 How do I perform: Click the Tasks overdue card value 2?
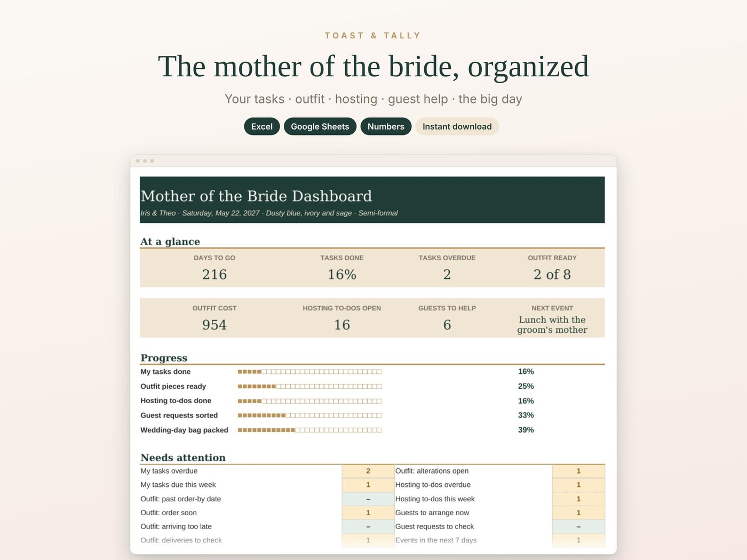pyautogui.click(x=447, y=274)
